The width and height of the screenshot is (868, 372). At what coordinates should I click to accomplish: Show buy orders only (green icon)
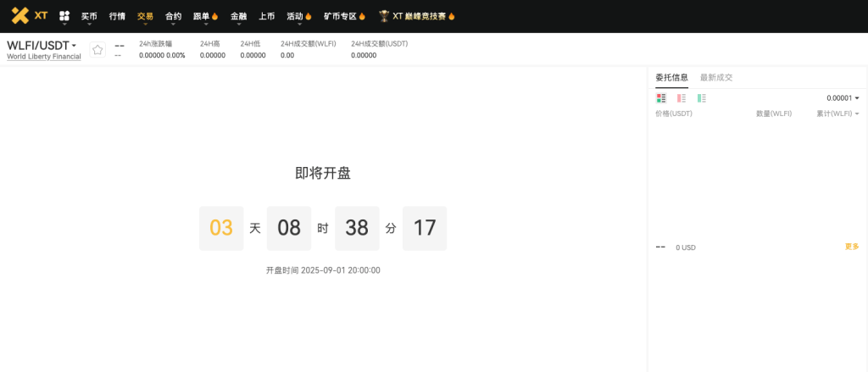(x=702, y=98)
